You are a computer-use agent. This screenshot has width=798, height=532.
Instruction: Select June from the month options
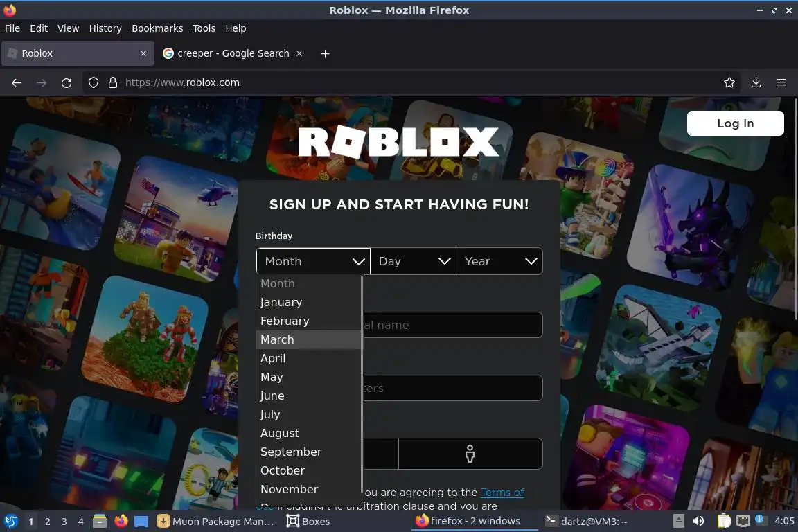pos(308,396)
